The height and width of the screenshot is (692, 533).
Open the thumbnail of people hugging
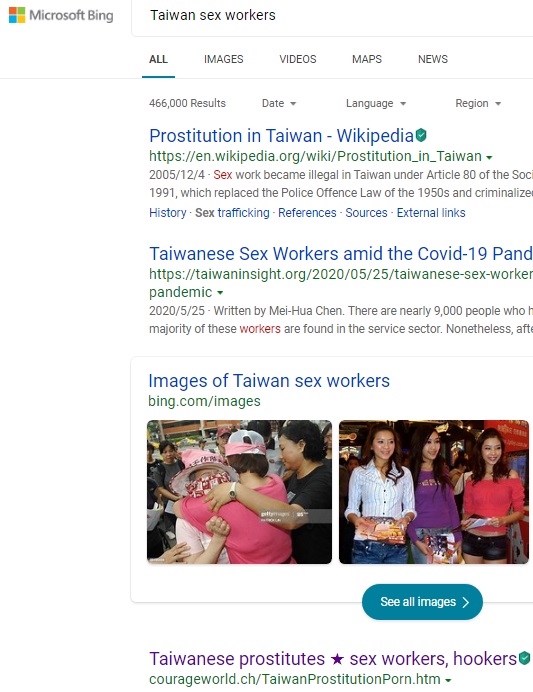point(239,492)
